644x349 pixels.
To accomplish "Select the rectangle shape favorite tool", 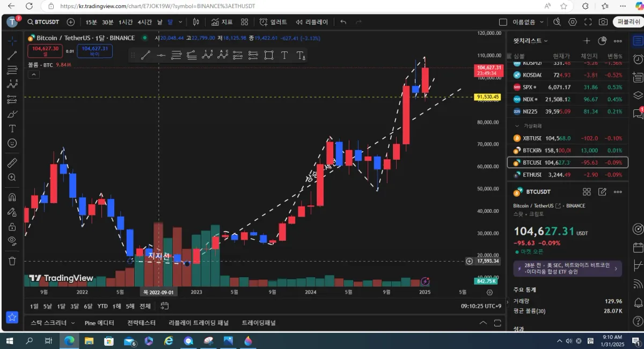I will point(269,55).
